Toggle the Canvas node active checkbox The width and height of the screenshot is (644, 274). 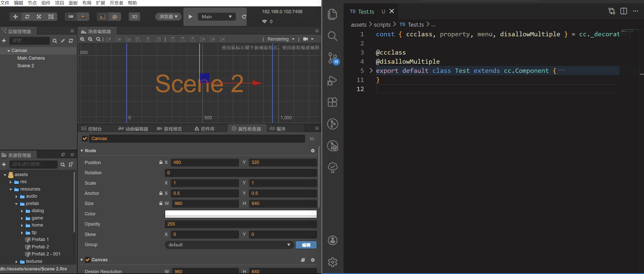pos(85,139)
